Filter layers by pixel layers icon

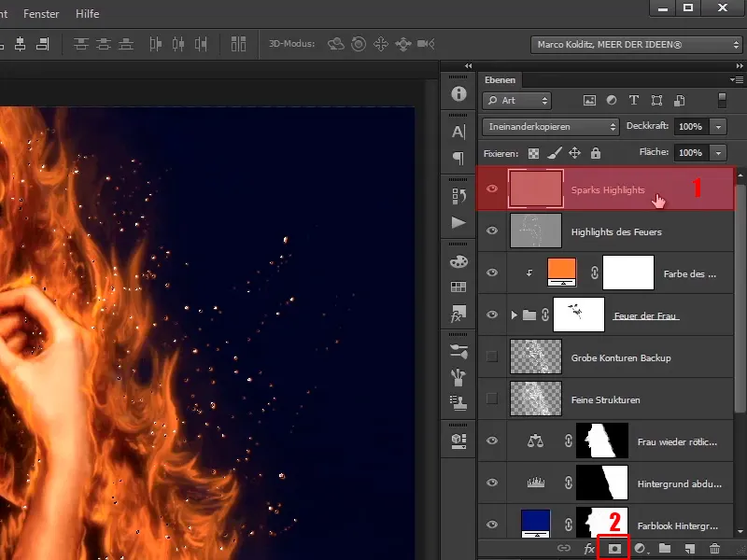(x=589, y=101)
